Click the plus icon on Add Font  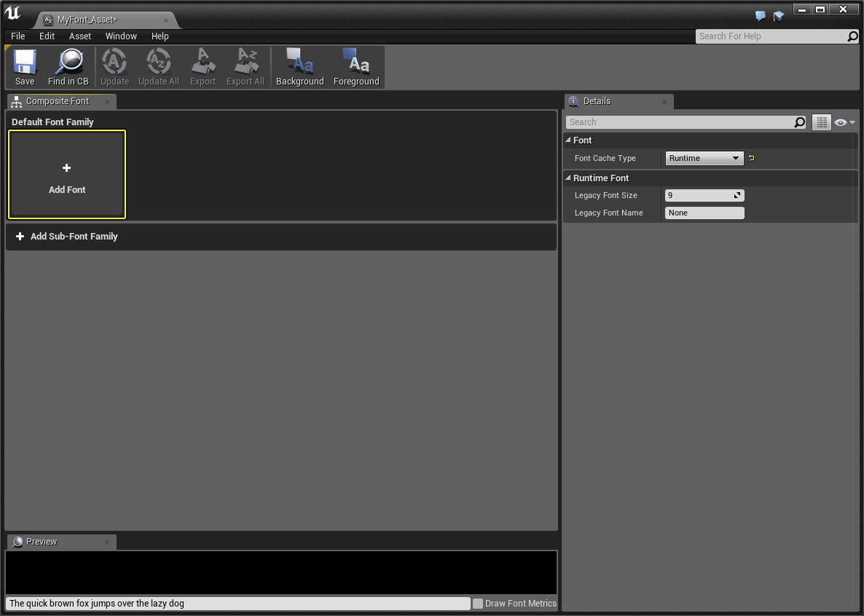pos(67,167)
